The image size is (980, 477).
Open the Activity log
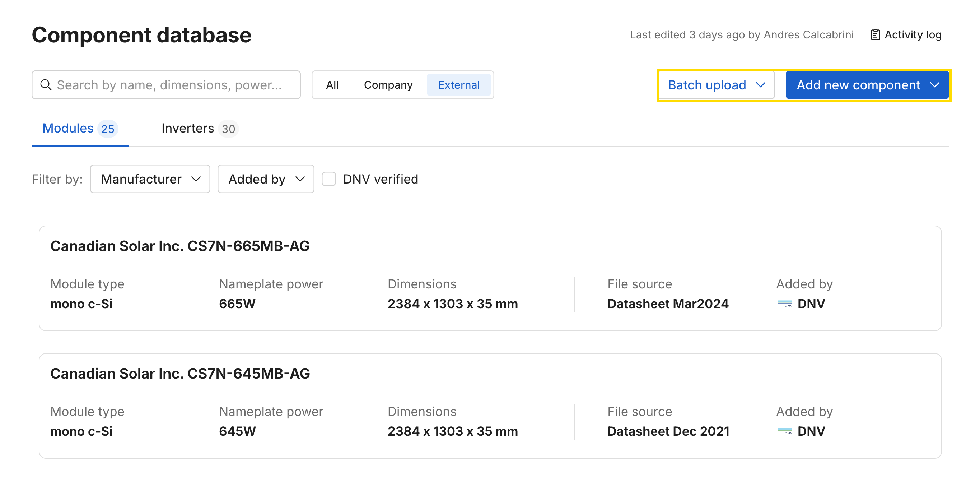(906, 34)
